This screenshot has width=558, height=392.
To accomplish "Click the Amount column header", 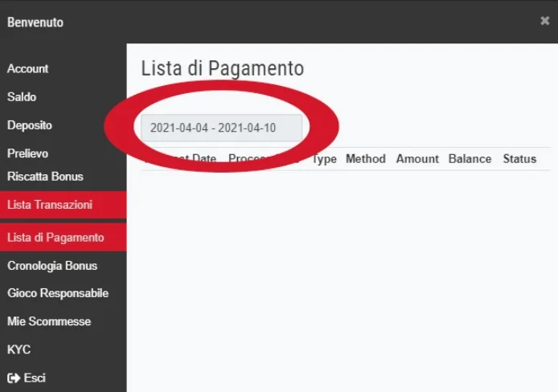I will point(417,159).
